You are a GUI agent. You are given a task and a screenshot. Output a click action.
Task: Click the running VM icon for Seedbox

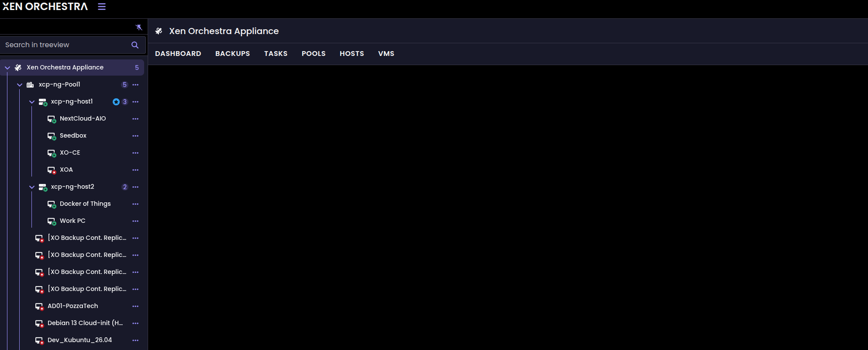tap(52, 136)
